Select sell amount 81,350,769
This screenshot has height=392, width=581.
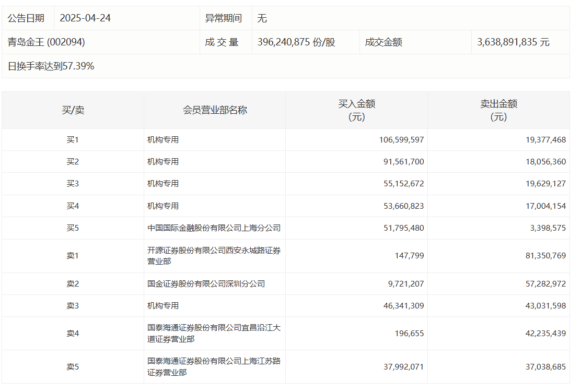(546, 256)
